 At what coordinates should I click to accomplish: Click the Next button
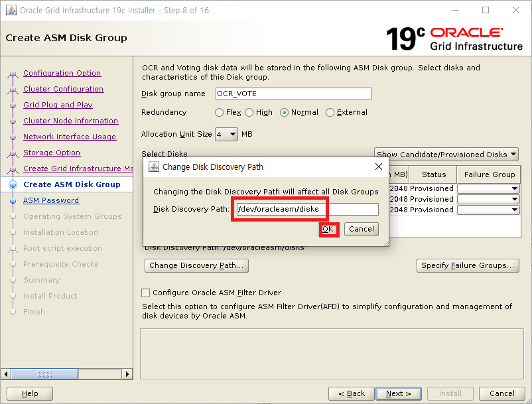click(399, 393)
